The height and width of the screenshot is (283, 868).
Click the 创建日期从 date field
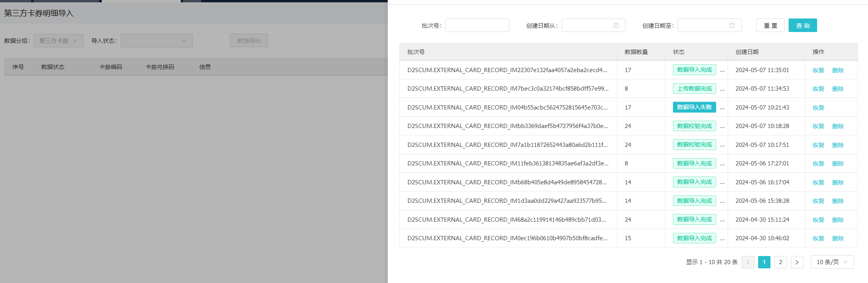tap(593, 25)
